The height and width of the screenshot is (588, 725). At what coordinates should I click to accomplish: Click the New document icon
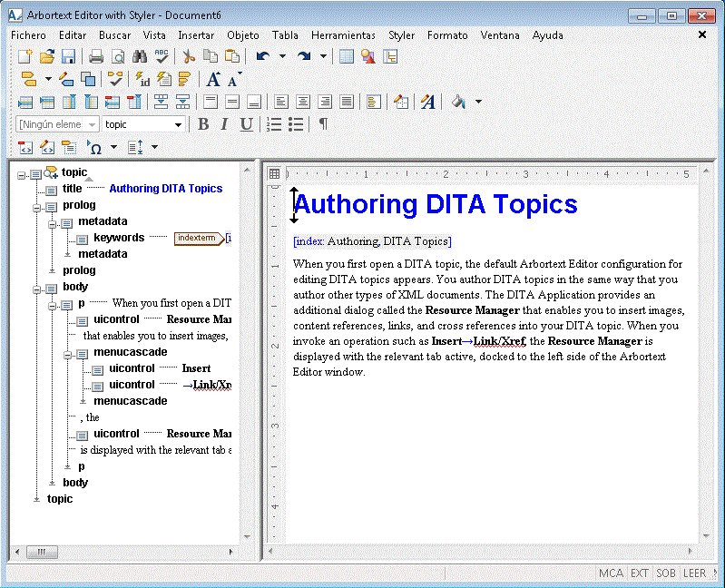tap(25, 56)
